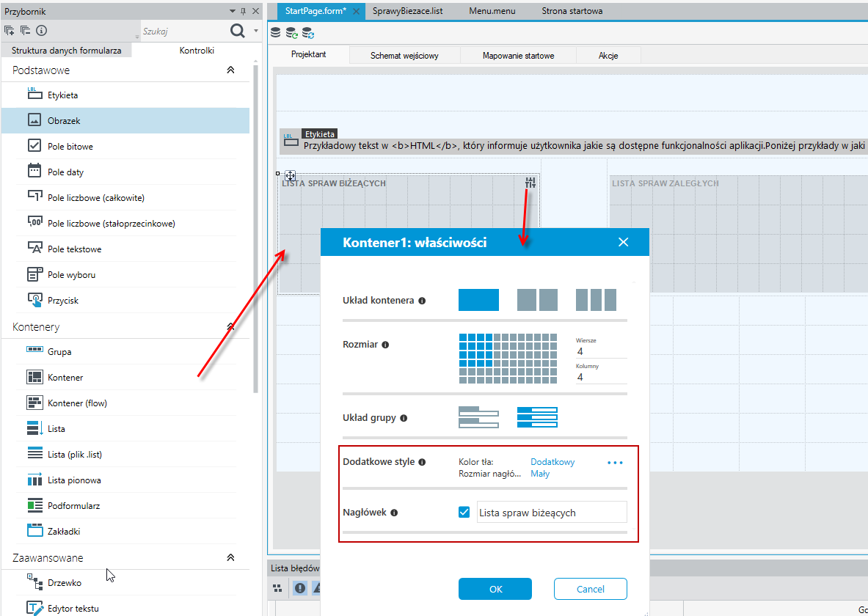Collapse the Kontenery section
The width and height of the screenshot is (868, 616).
coord(231,326)
